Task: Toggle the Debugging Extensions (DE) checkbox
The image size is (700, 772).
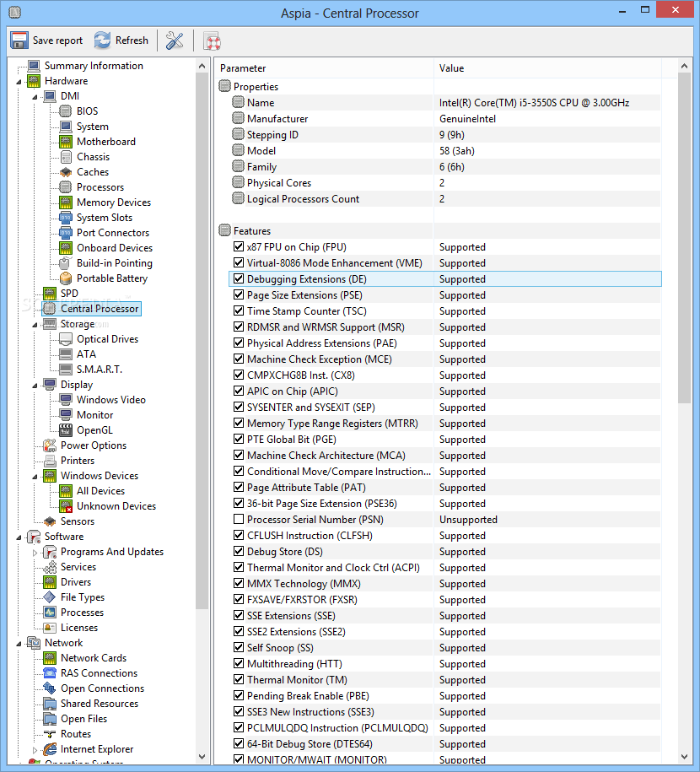Action: pos(239,278)
